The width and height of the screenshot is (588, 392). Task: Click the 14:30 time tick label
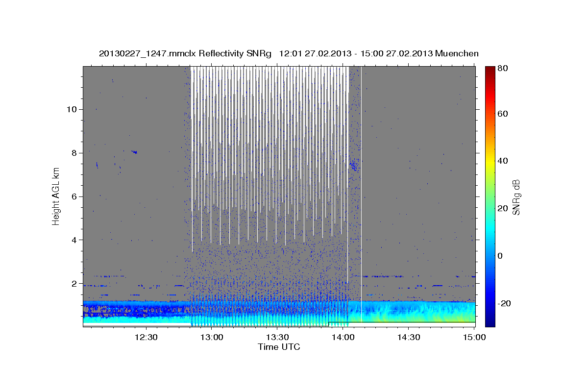tap(409, 337)
